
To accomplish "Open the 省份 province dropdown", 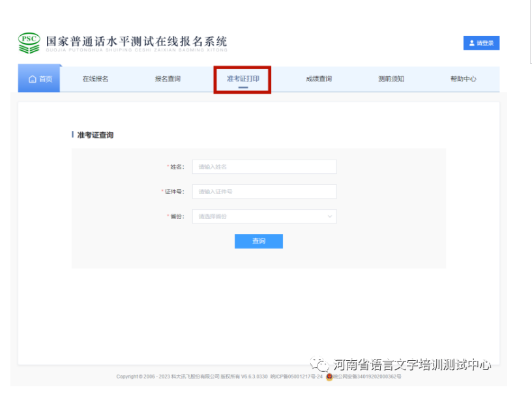I will (x=264, y=216).
